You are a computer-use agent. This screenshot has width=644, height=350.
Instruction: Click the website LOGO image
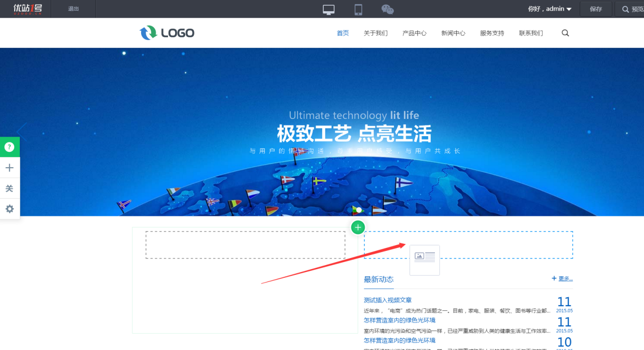click(167, 33)
